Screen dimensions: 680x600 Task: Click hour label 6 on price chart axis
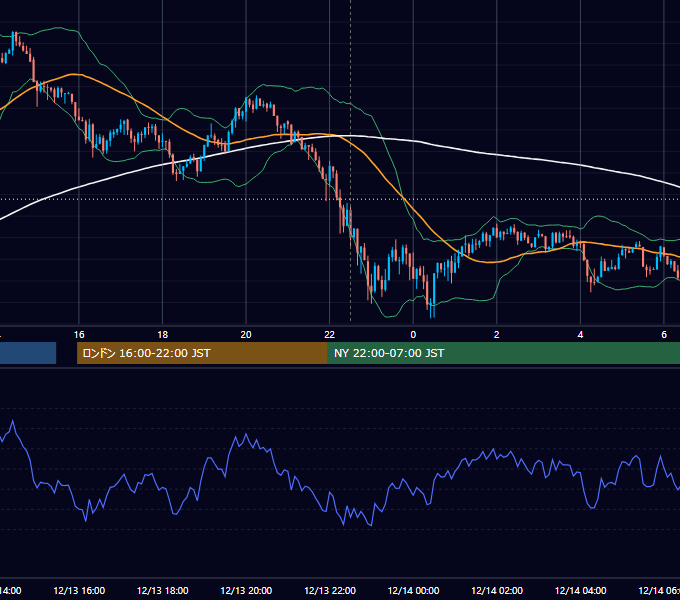[664, 335]
